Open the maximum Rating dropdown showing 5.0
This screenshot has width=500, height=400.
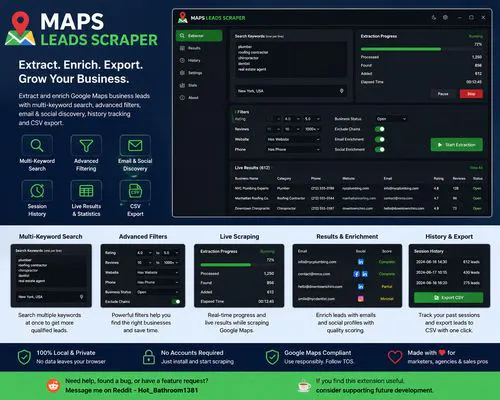coord(312,119)
